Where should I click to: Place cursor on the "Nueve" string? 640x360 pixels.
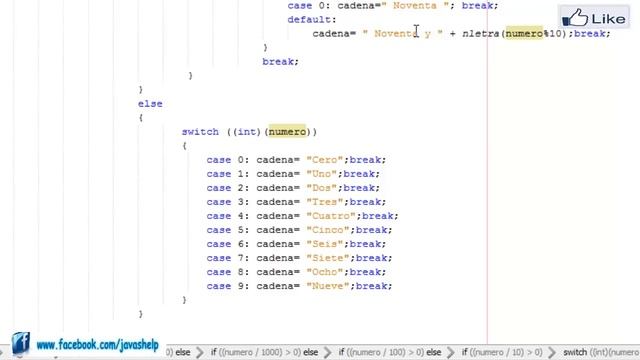click(328, 286)
